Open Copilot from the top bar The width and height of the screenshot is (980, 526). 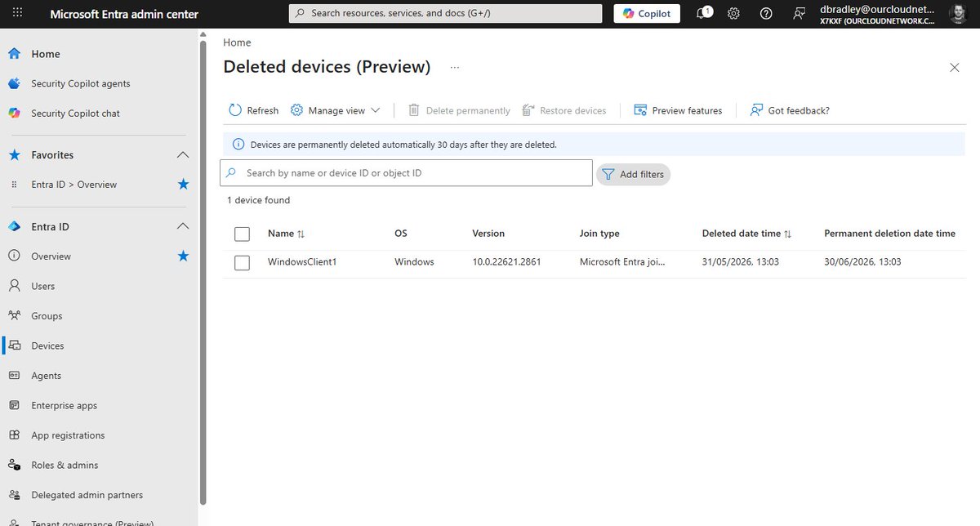tap(647, 14)
